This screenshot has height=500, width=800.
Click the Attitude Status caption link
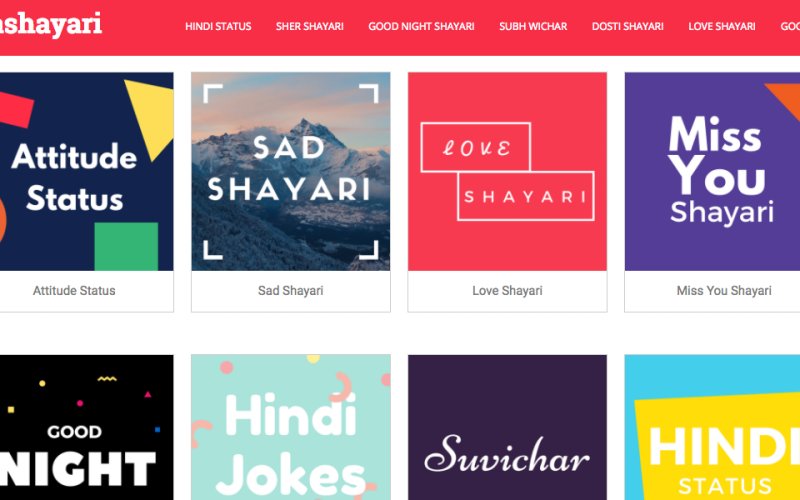(74, 291)
